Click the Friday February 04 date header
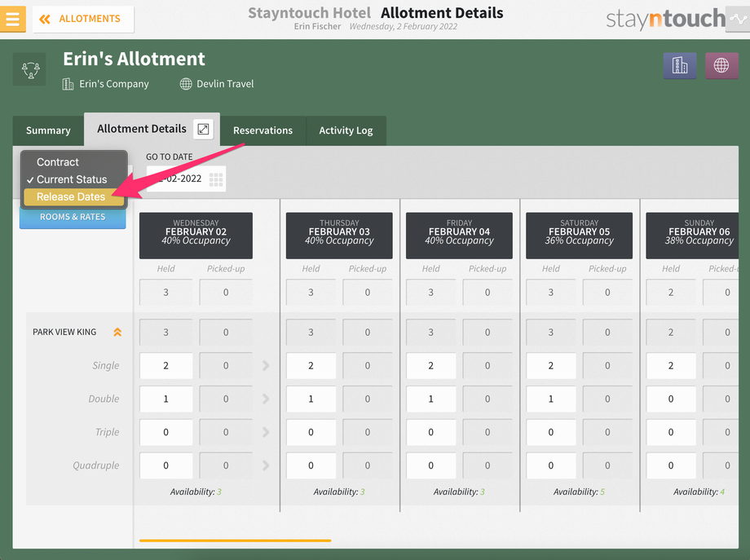This screenshot has width=750, height=560. 459,236
